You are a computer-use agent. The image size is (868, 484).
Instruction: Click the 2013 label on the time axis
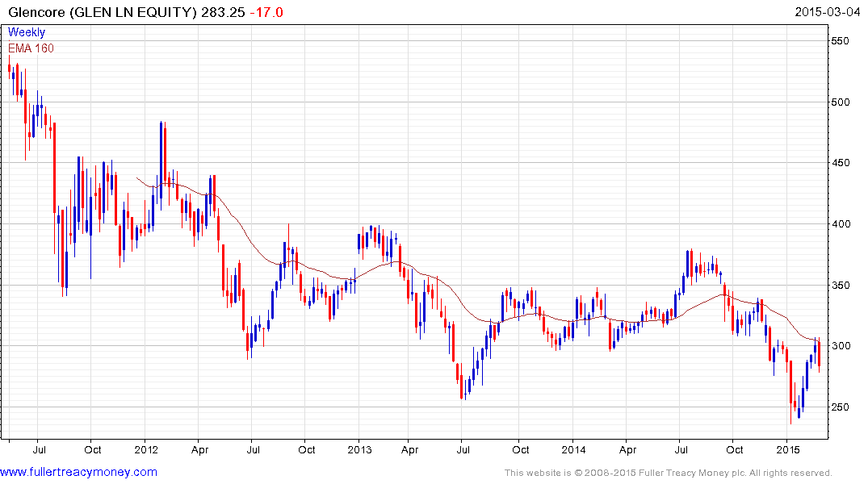(x=360, y=449)
